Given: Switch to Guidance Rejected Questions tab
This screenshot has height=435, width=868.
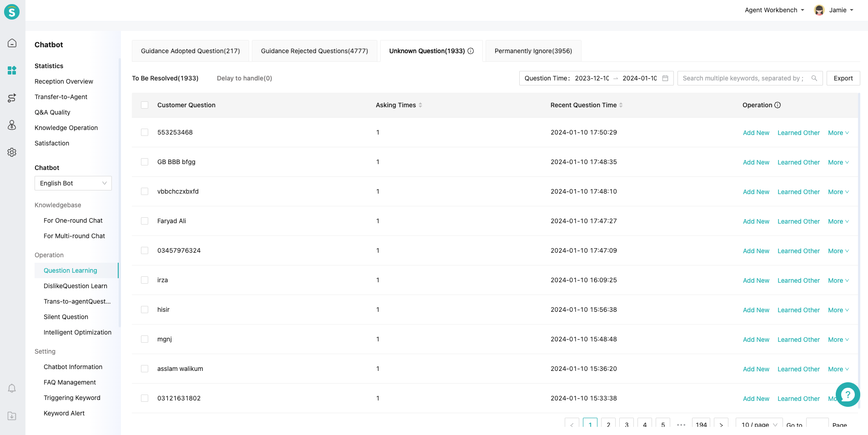Looking at the screenshot, I should click(x=315, y=51).
